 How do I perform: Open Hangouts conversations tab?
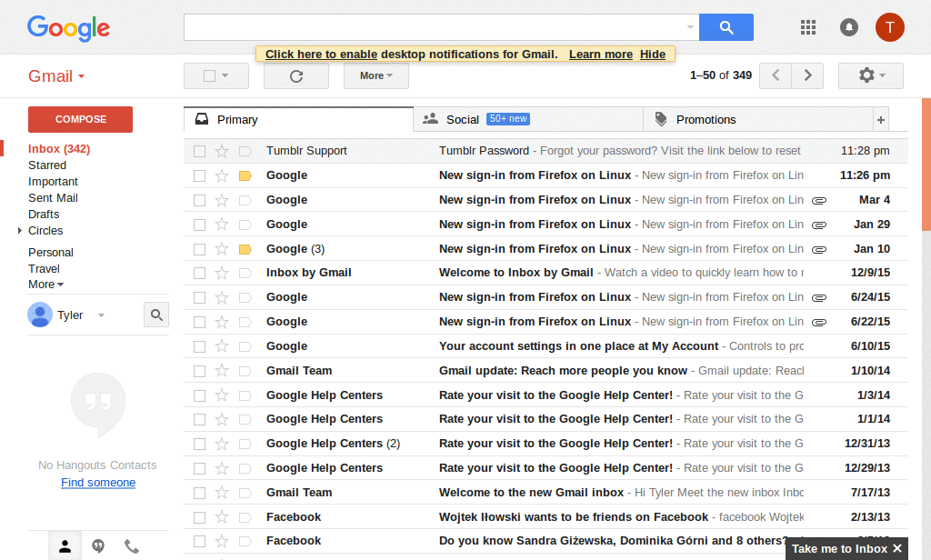[x=98, y=545]
